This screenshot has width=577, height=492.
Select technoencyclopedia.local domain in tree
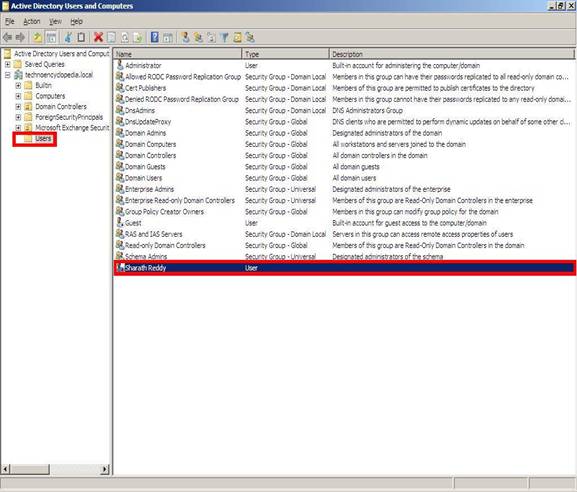point(59,75)
